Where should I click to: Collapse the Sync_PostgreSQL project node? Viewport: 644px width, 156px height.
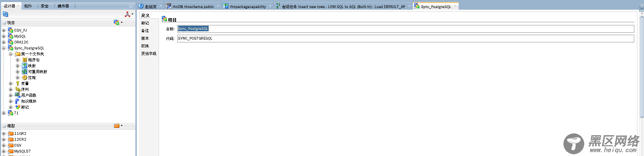point(4,48)
